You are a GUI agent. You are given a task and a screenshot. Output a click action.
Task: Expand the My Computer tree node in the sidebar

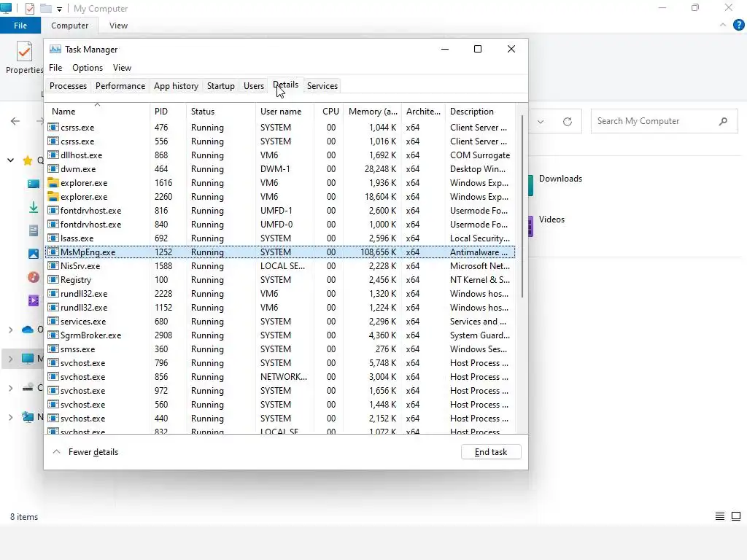[x=10, y=359]
